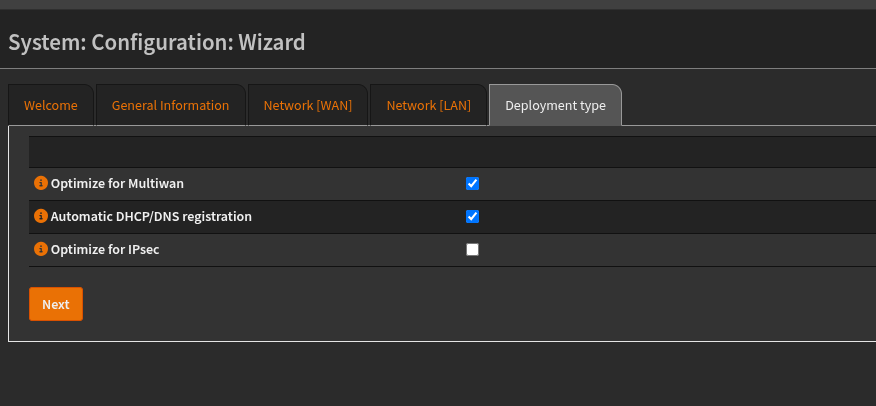Select the Network [LAN] tab
This screenshot has width=876, height=406.
(427, 105)
